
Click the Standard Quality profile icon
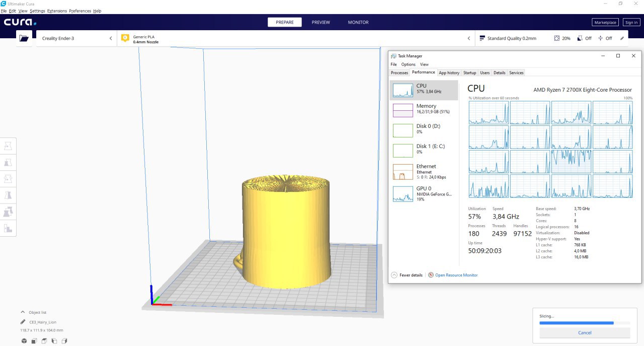coord(482,38)
